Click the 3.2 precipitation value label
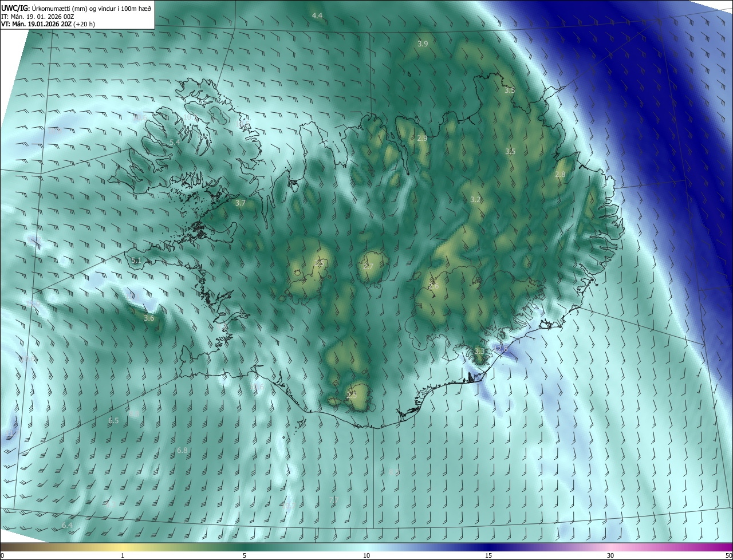Screen dimensions: 733x560 point(475,199)
